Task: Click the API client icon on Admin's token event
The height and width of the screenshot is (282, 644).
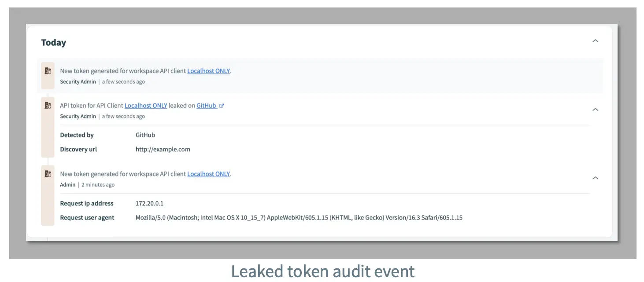Action: tap(48, 173)
